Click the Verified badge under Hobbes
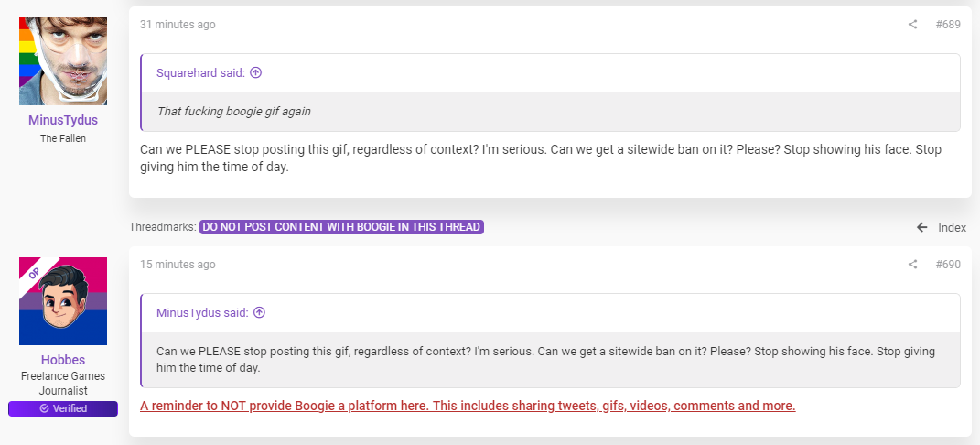The image size is (980, 445). pos(63,408)
